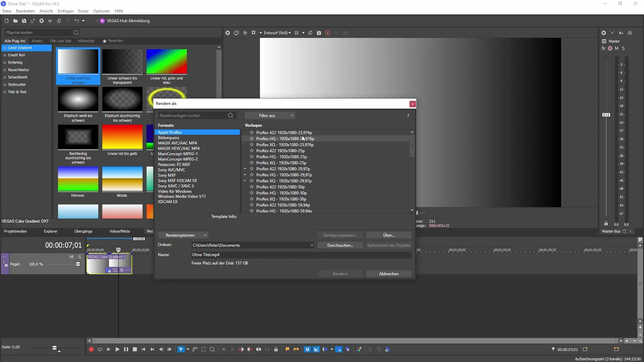Click Durchsuchen button for output folder
Viewport: 644px width, 362px height.
coord(340,245)
